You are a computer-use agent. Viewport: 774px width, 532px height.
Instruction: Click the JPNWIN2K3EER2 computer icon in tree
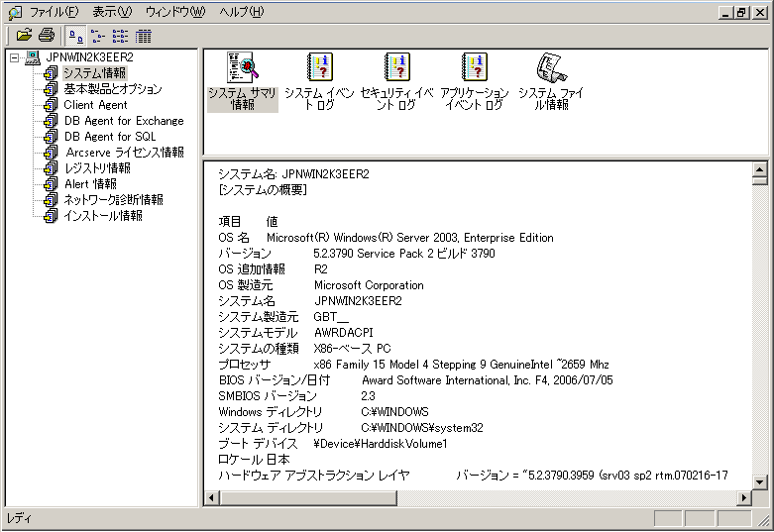33,57
